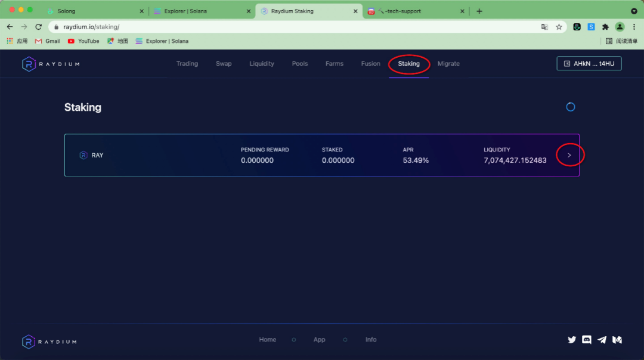Click the Pending Reward value 0.000000
644x360 pixels.
coord(257,160)
